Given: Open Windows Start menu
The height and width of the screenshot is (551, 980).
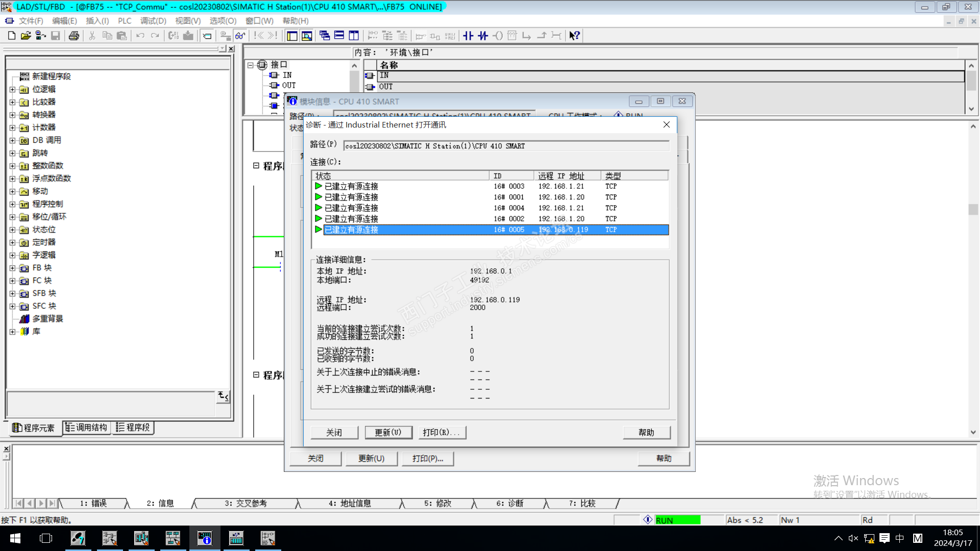Looking at the screenshot, I should click(15, 538).
